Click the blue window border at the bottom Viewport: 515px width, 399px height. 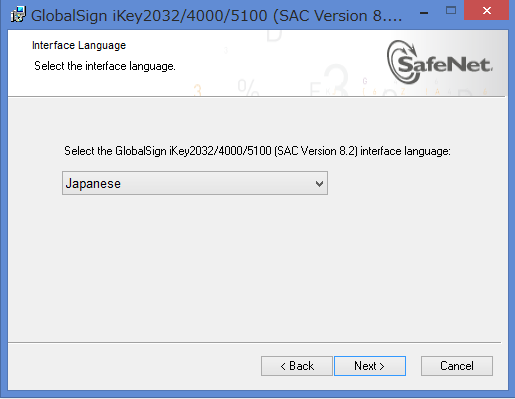pos(257,394)
